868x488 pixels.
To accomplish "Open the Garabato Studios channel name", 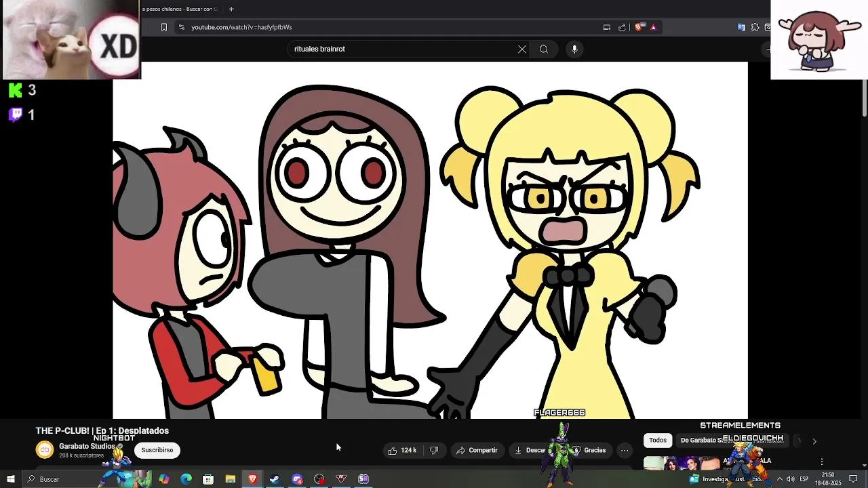I will [86, 446].
